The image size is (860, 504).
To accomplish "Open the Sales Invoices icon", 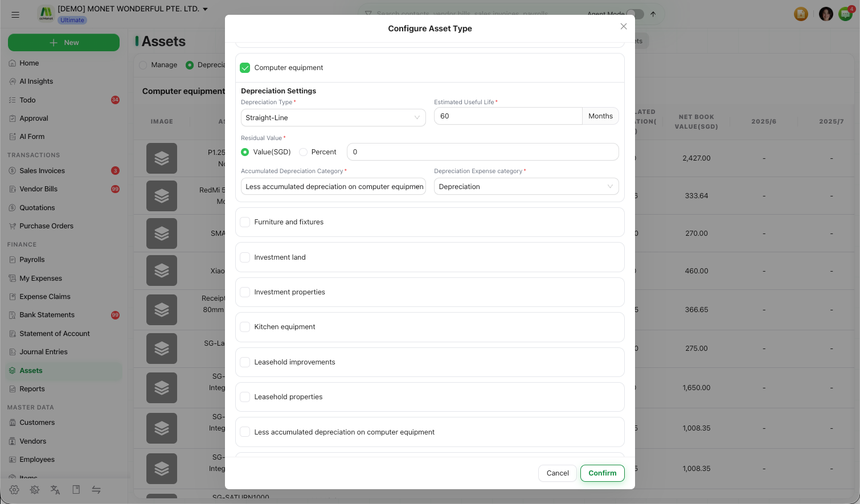I will coord(13,171).
